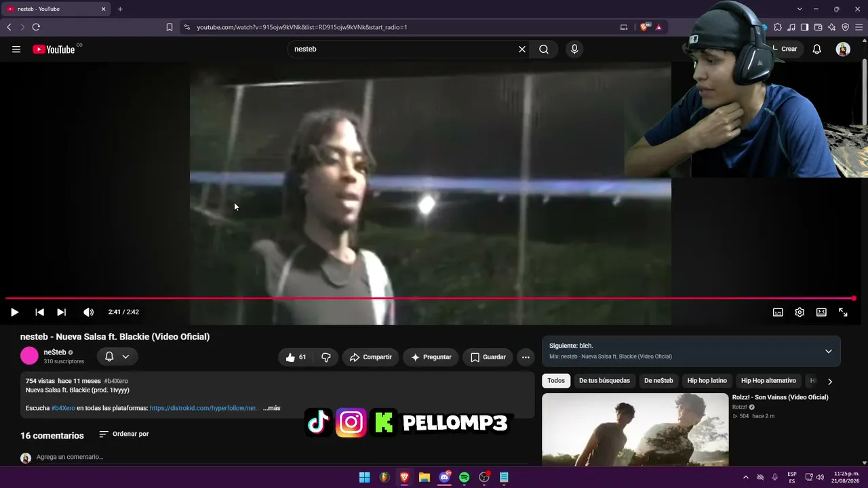
Task: Open the subscription notification bell dropdown
Action: pyautogui.click(x=117, y=357)
